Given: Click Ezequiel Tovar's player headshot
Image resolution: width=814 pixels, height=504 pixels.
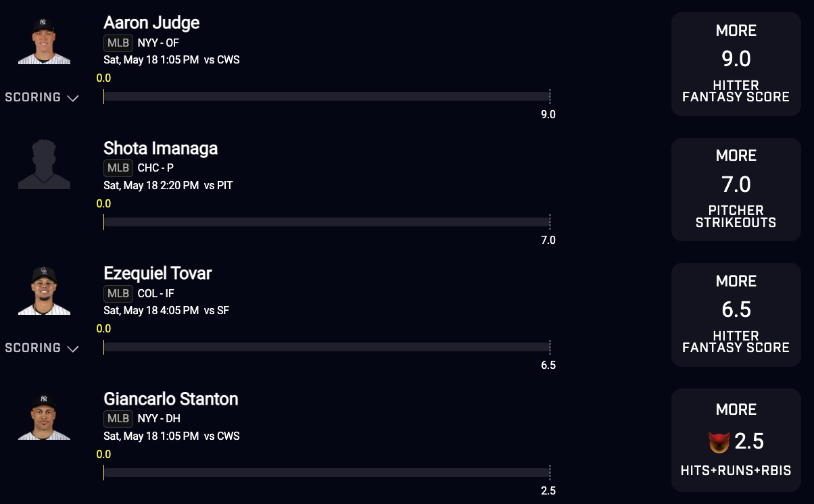Looking at the screenshot, I should (x=44, y=291).
